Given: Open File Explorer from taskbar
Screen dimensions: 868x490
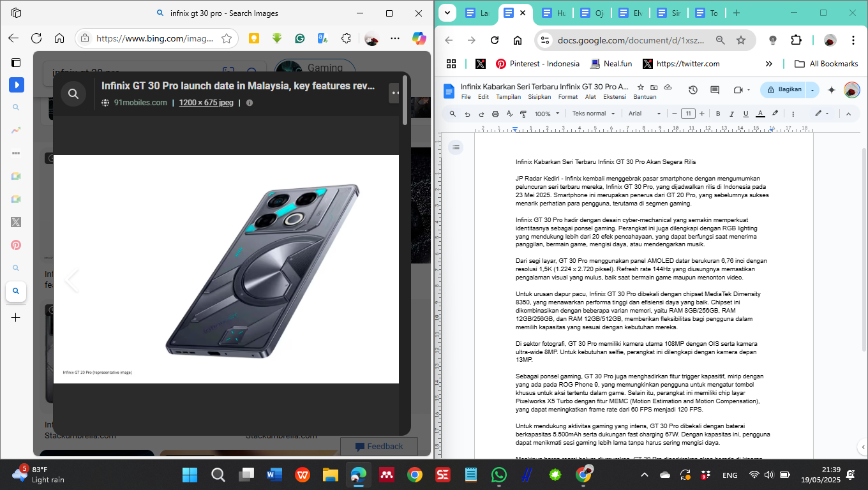Looking at the screenshot, I should pos(330,475).
